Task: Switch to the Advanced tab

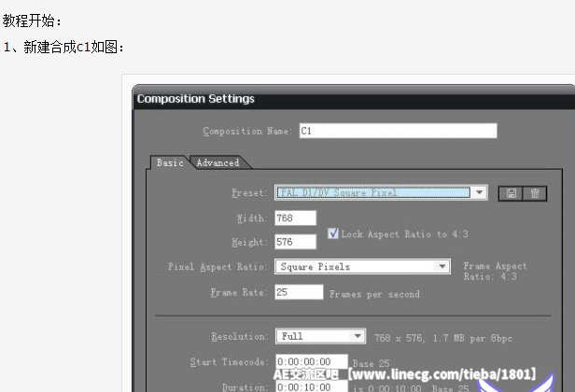Action: 217,162
